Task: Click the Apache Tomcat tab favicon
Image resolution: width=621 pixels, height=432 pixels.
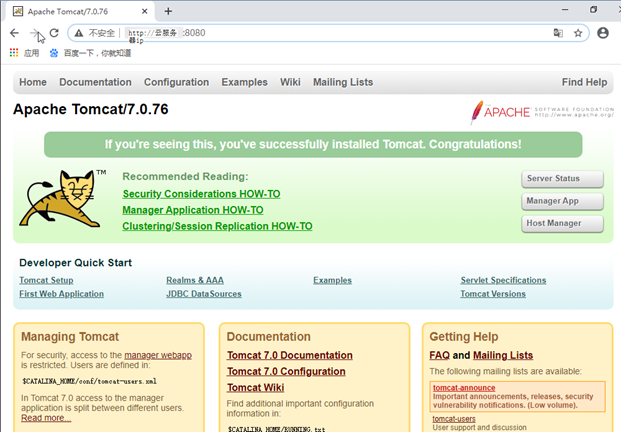Action: (x=18, y=11)
